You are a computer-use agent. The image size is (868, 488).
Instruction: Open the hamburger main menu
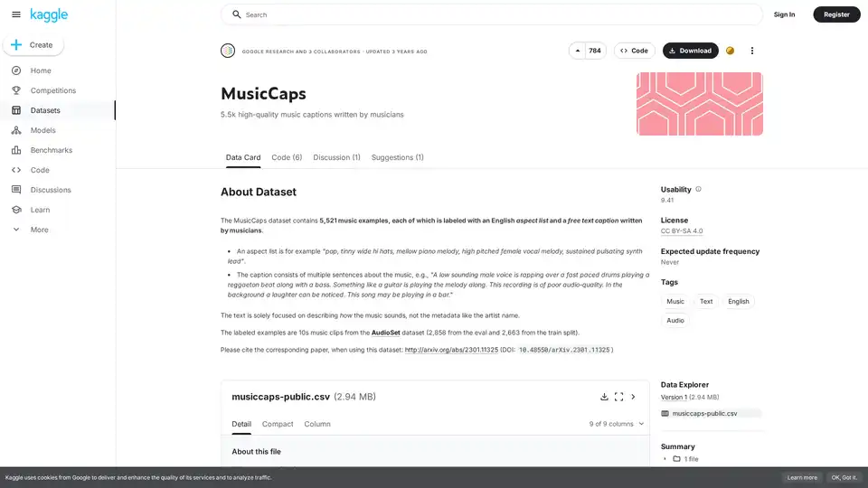(x=16, y=14)
